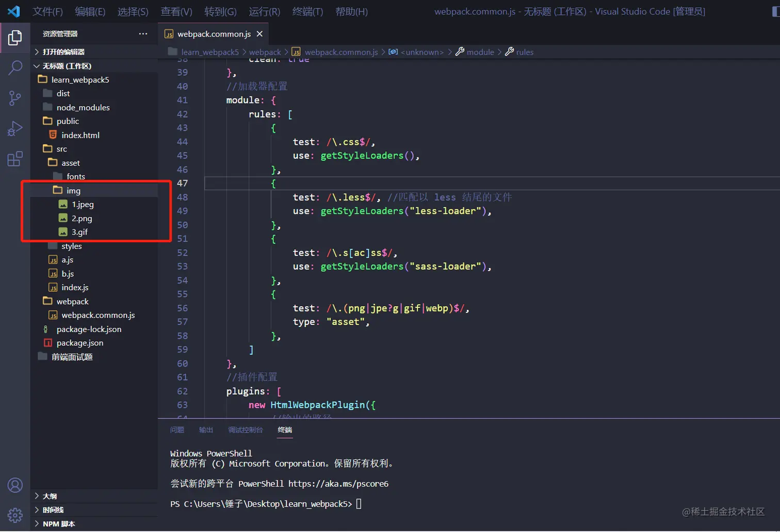This screenshot has height=532, width=780.
Task: Switch to the 调试控制台 panel tab
Action: (246, 430)
